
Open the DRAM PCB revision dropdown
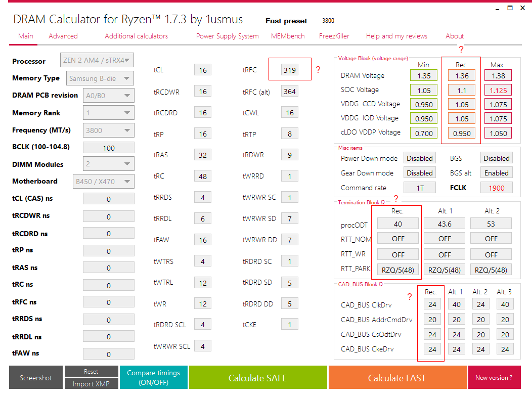pyautogui.click(x=109, y=96)
